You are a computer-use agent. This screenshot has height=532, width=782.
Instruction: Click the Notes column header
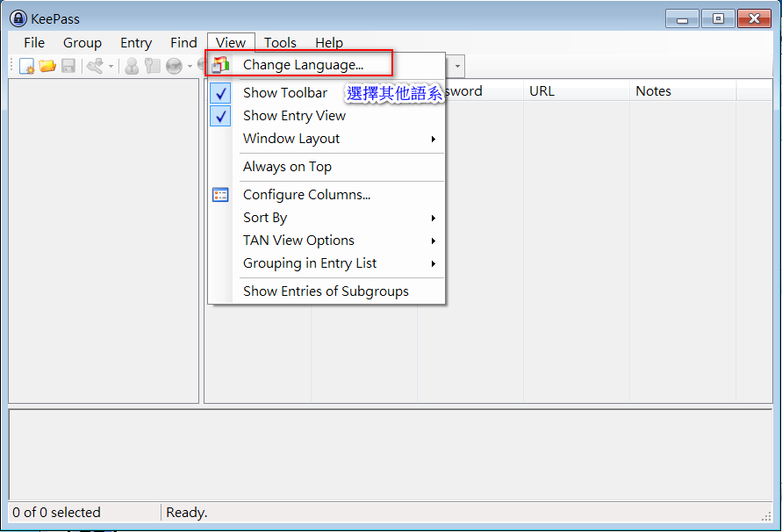(683, 90)
